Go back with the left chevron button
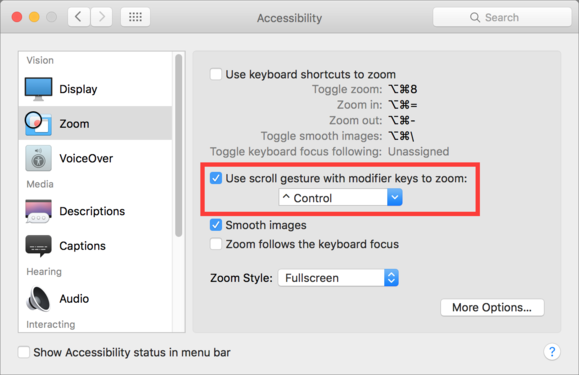This screenshot has width=579, height=375. (79, 17)
